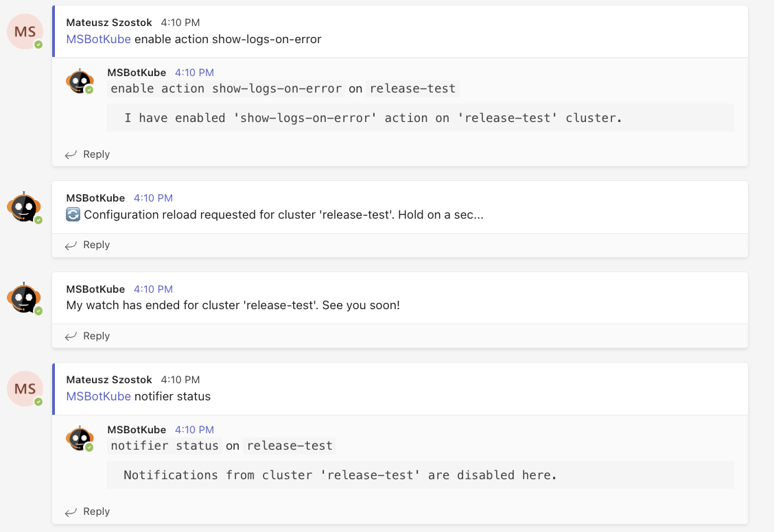Viewport: 774px width, 532px height.
Task: Click the robot avatar beside 'My watch has ended' message
Action: [25, 298]
